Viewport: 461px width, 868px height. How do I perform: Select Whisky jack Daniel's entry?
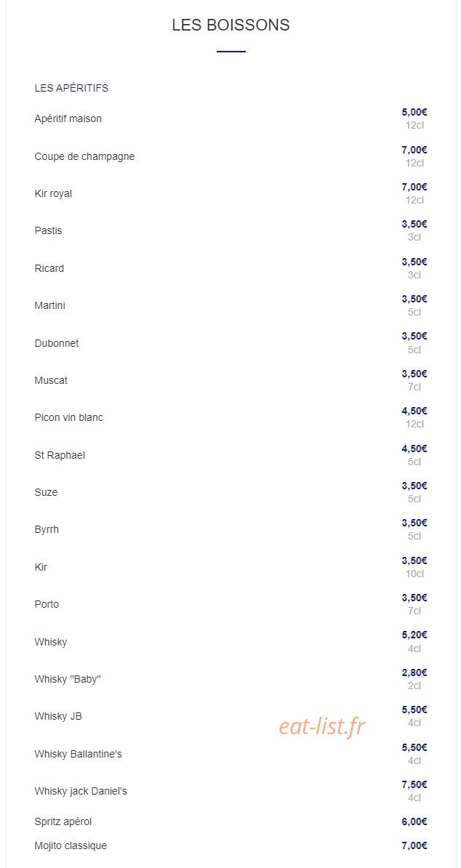tap(81, 791)
